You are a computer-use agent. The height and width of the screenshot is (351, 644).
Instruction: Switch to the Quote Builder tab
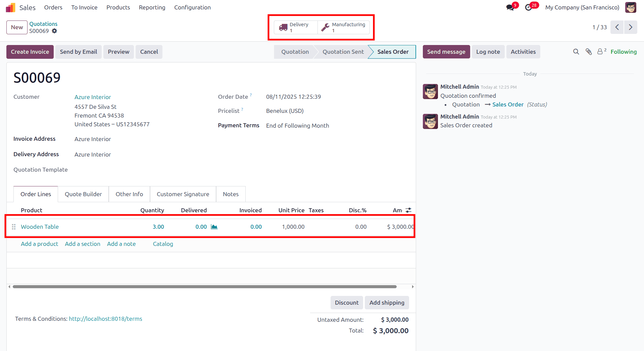pyautogui.click(x=83, y=194)
